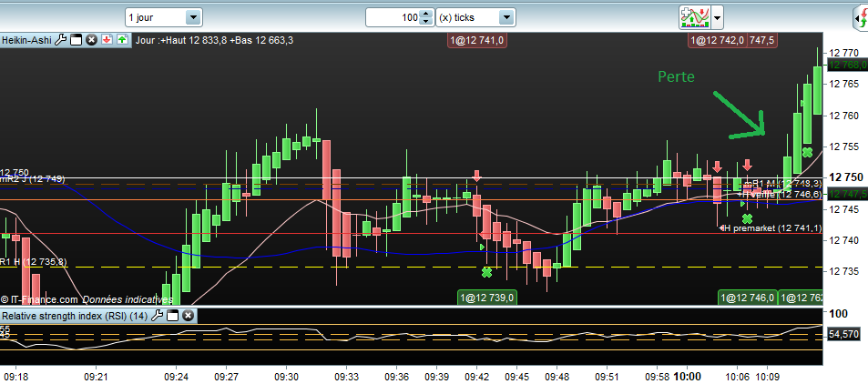Move Heikin-Ashi panel down with red arrow
This screenshot has height=384, width=868.
(107, 40)
